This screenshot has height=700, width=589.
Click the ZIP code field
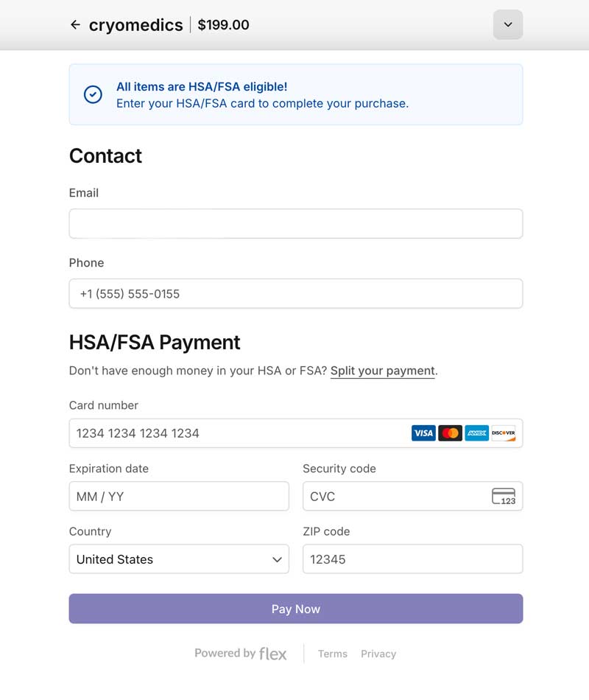pyautogui.click(x=412, y=559)
